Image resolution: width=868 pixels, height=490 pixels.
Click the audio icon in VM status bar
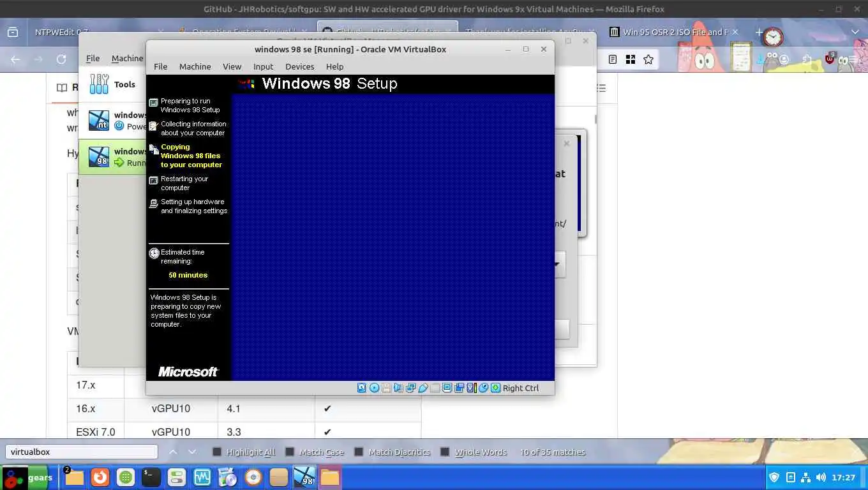(398, 388)
